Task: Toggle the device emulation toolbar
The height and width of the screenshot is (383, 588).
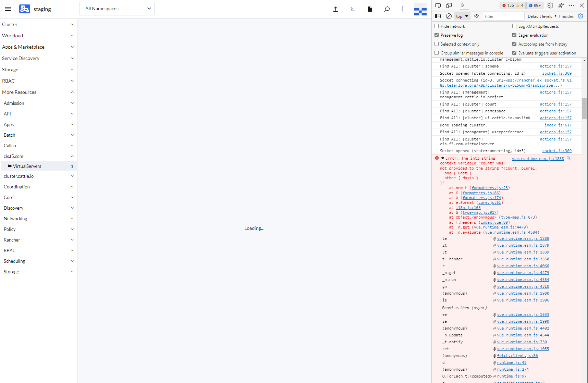Action: 449,5
